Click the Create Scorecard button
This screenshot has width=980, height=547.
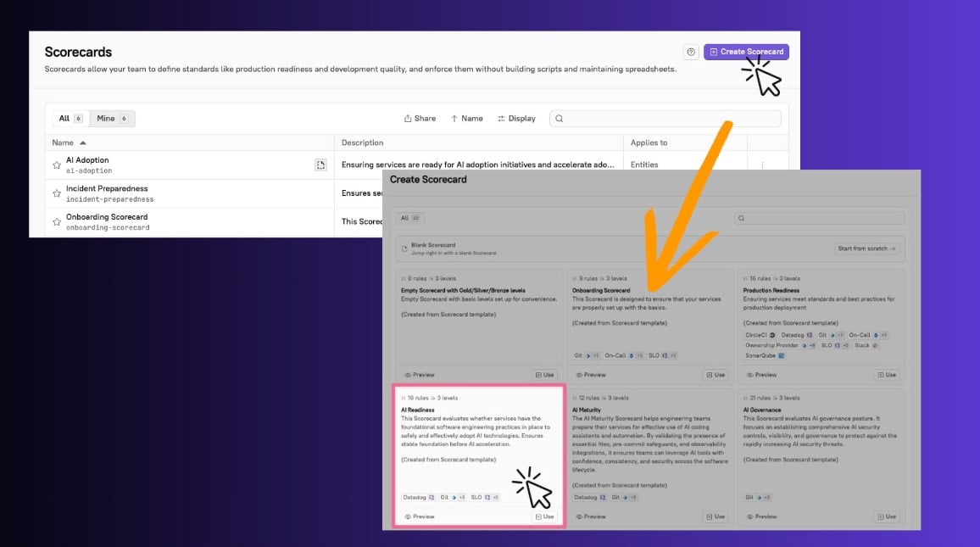click(x=746, y=52)
